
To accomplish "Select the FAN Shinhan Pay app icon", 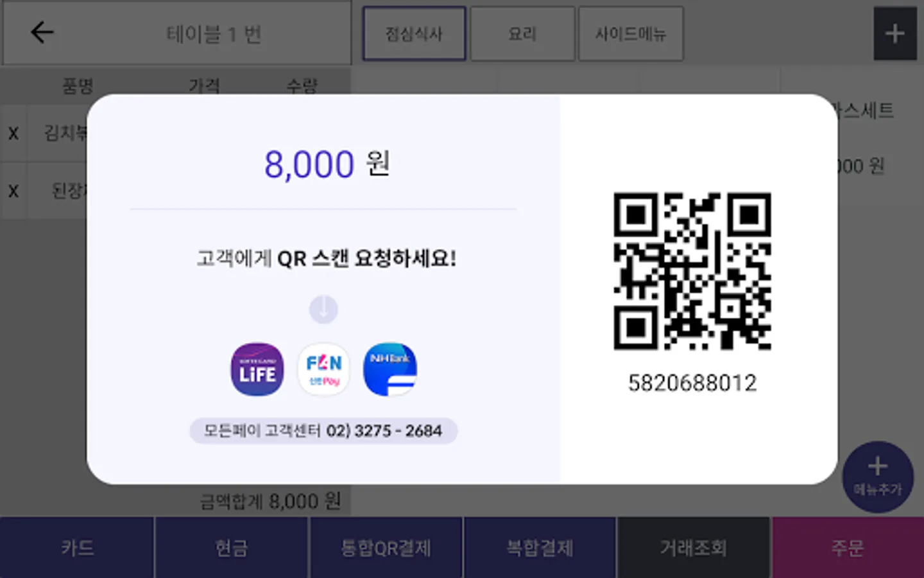I will pyautogui.click(x=323, y=369).
